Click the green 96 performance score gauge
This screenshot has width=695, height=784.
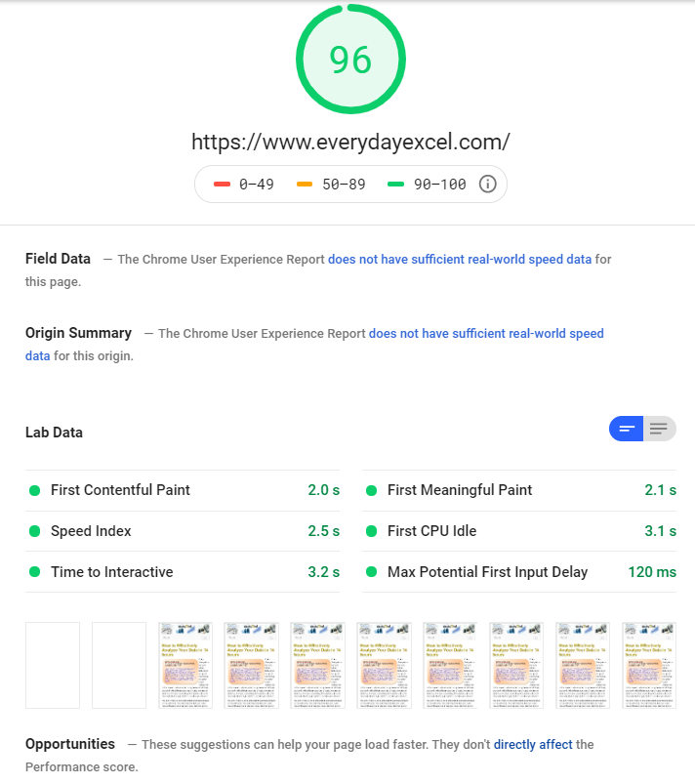pos(350,59)
